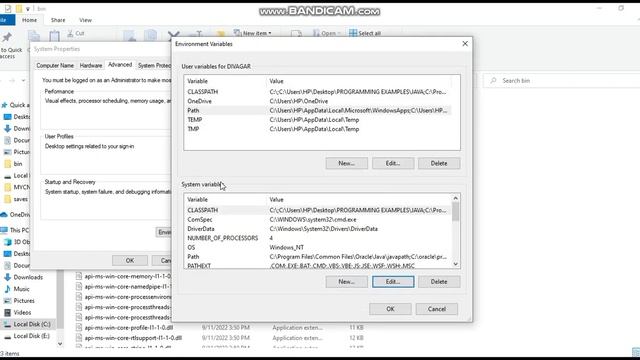This screenshot has width=640, height=360.
Task: Click Delete under system variables
Action: (x=439, y=282)
